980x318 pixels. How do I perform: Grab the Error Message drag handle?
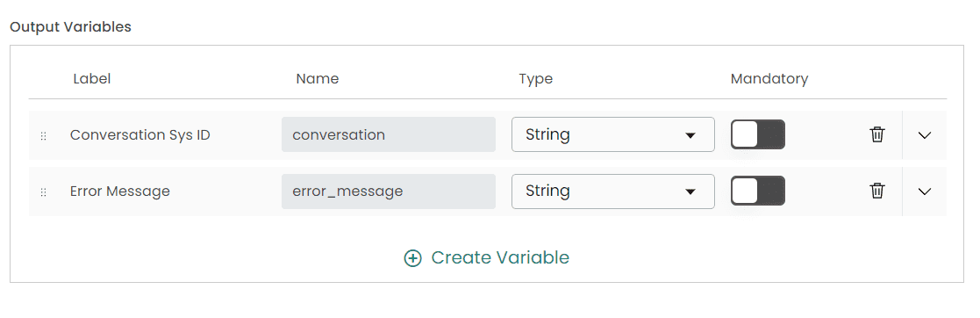point(43,192)
